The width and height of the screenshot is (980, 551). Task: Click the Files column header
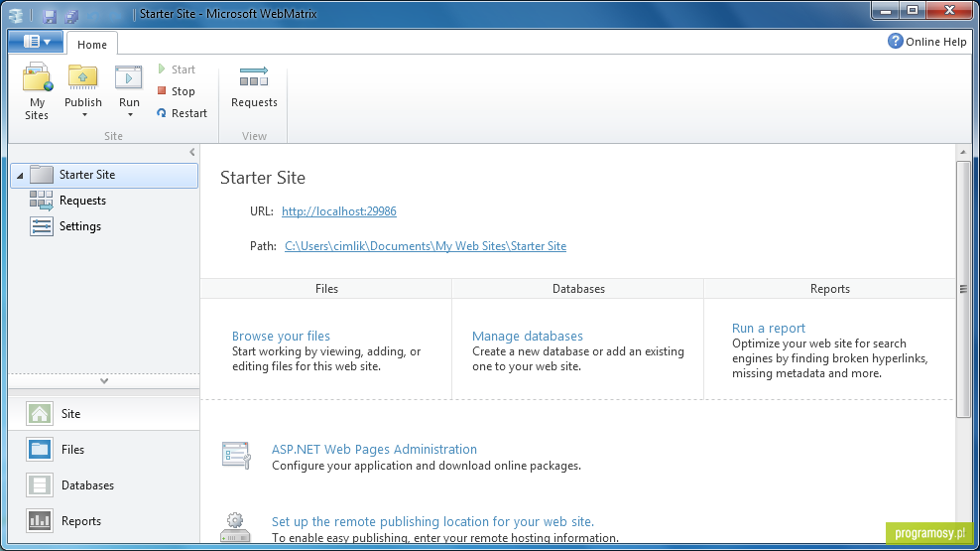point(326,289)
